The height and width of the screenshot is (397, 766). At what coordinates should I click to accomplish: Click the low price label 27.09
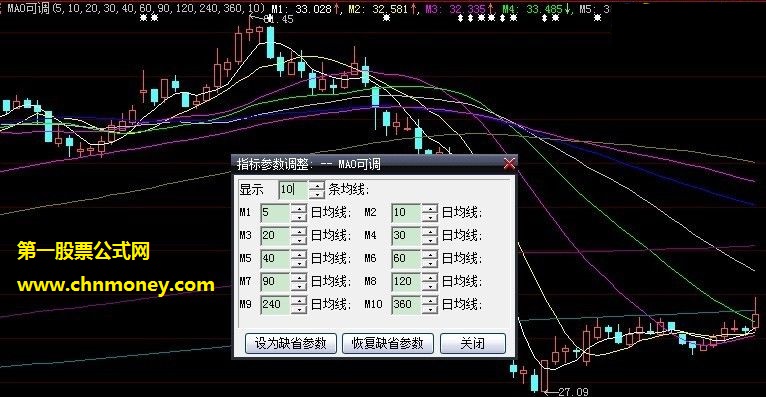573,392
